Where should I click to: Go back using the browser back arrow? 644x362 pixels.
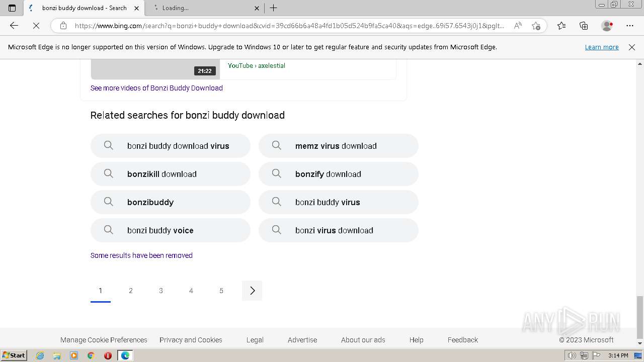[14, 26]
